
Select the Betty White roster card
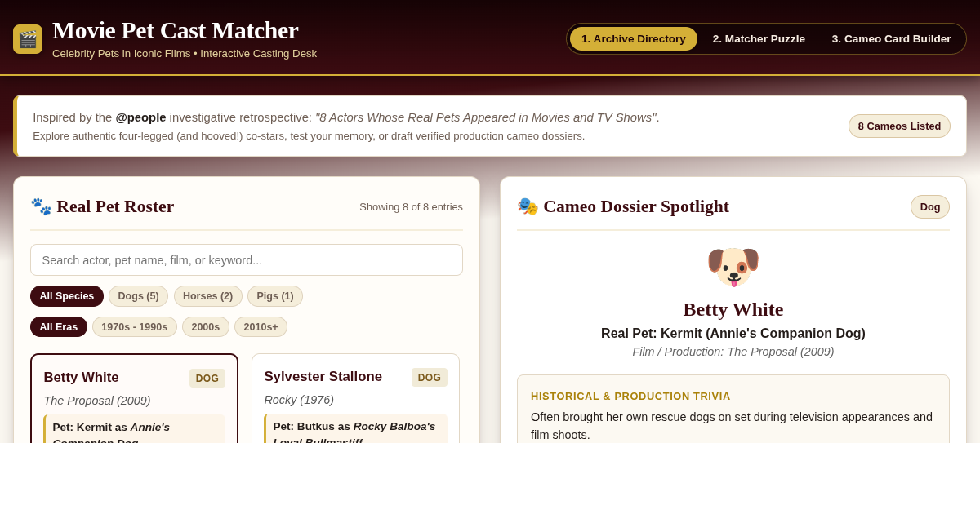point(134,398)
